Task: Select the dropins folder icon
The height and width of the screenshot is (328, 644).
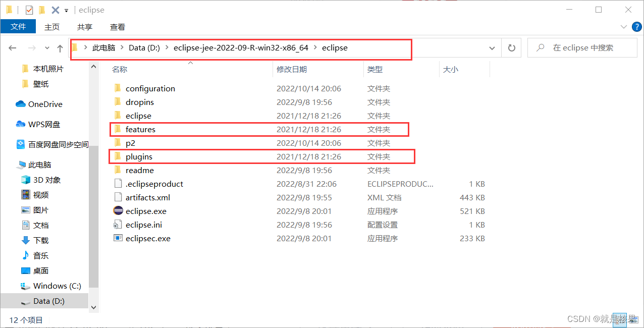Action: [118, 102]
